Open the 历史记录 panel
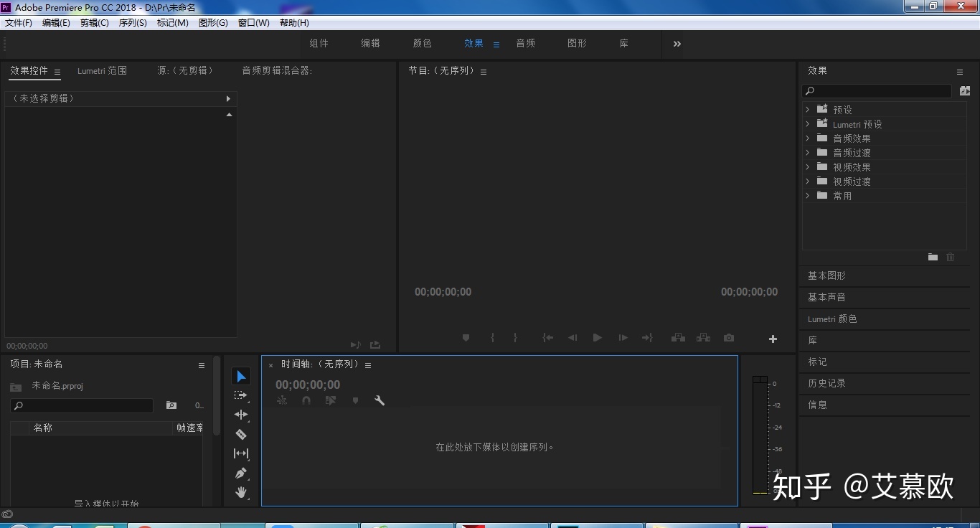This screenshot has width=980, height=528. [x=826, y=383]
